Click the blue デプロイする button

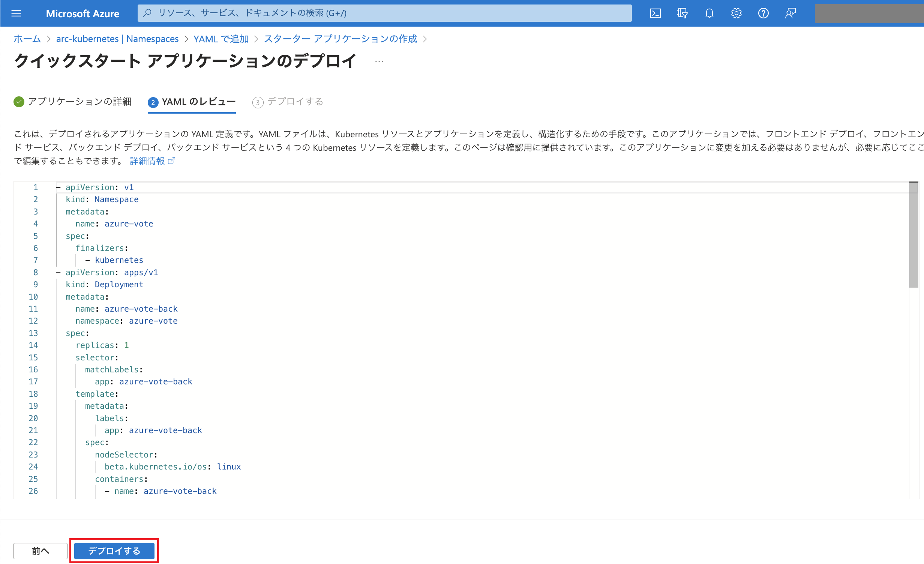pyautogui.click(x=114, y=551)
